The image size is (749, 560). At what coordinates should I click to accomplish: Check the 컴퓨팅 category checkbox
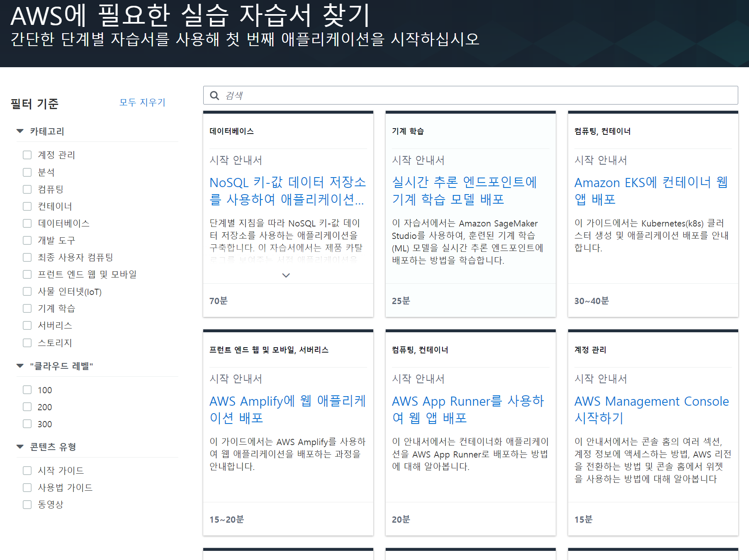(27, 189)
